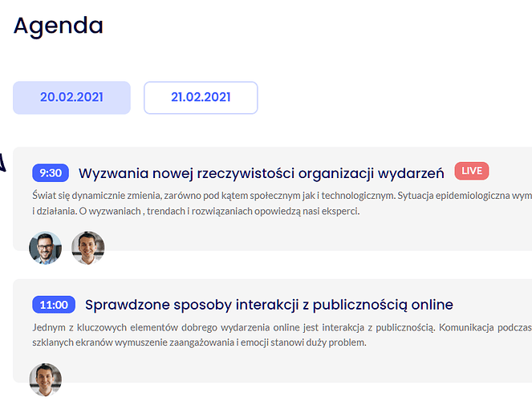Switch to the 21.02.2021 date tab
The image size is (532, 401).
[201, 98]
